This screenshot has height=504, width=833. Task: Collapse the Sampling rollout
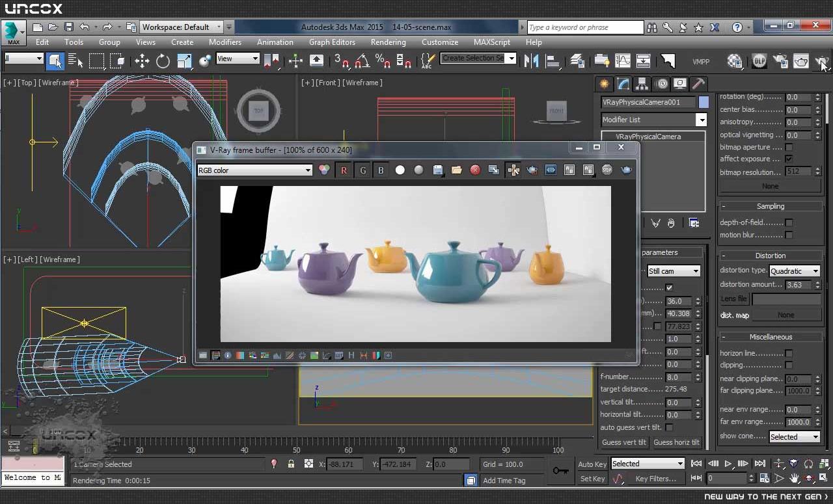pyautogui.click(x=770, y=206)
